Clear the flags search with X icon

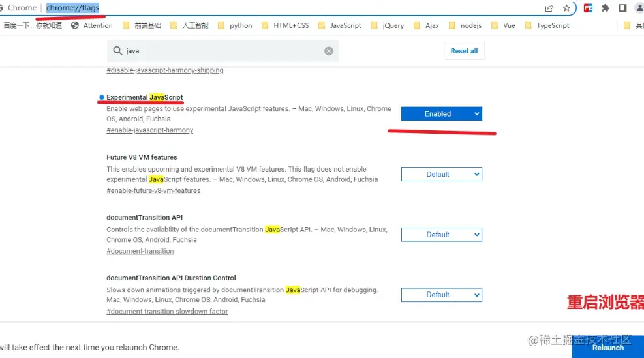pos(329,51)
